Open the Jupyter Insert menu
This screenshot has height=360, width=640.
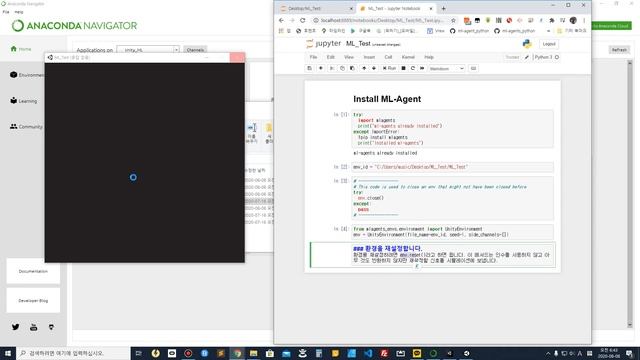point(369,57)
